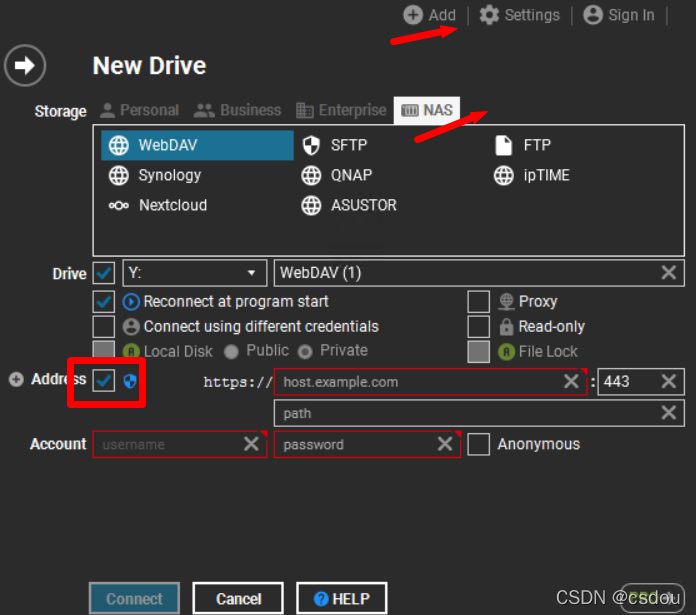Click the Add plus icon
696x615 pixels.
coord(413,15)
